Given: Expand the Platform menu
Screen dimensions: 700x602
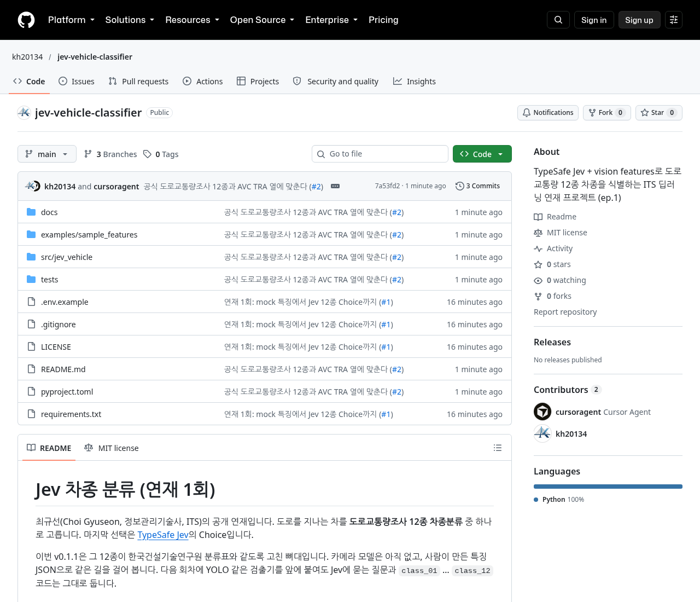Looking at the screenshot, I should point(71,20).
